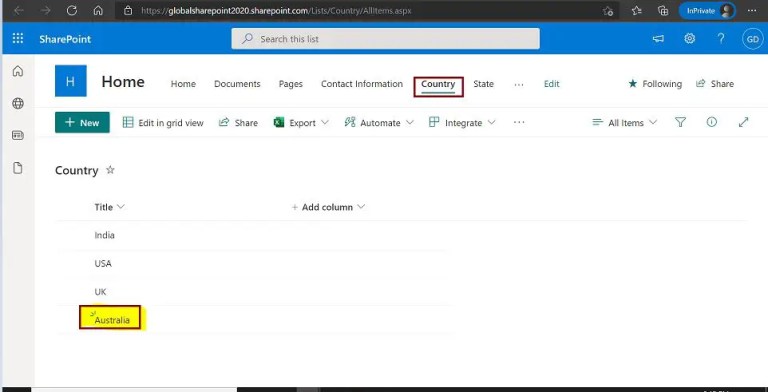Screen dimensions: 768x392
Task: Open the All Items view switcher
Action: pyautogui.click(x=624, y=122)
